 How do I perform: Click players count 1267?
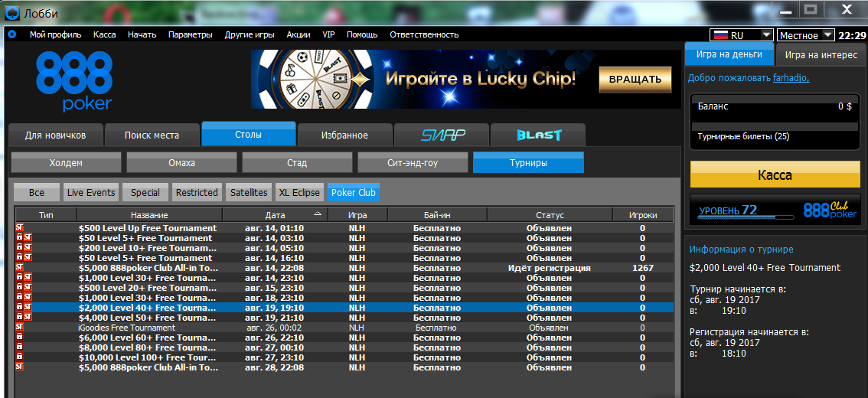click(643, 268)
